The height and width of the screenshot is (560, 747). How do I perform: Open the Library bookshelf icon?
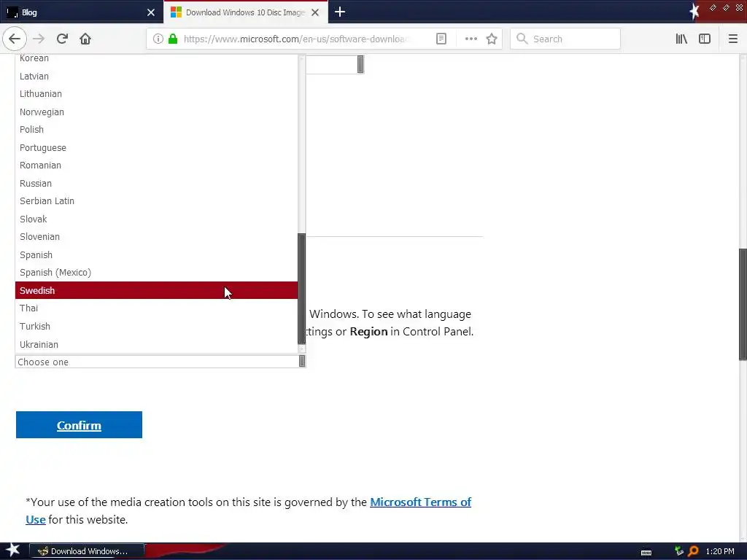pos(681,39)
